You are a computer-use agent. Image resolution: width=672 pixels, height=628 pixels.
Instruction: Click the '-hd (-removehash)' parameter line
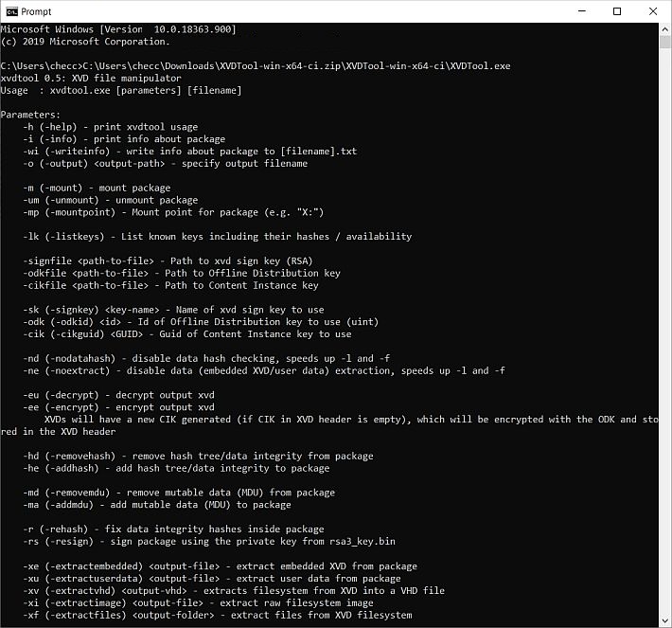(199, 456)
